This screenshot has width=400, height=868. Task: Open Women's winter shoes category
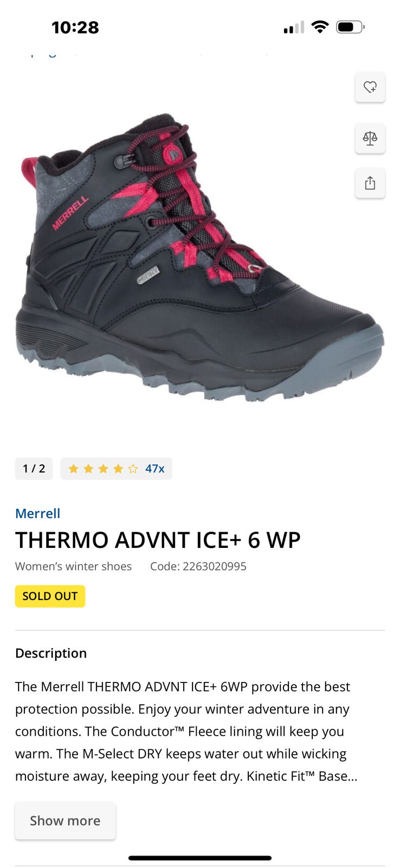click(73, 566)
